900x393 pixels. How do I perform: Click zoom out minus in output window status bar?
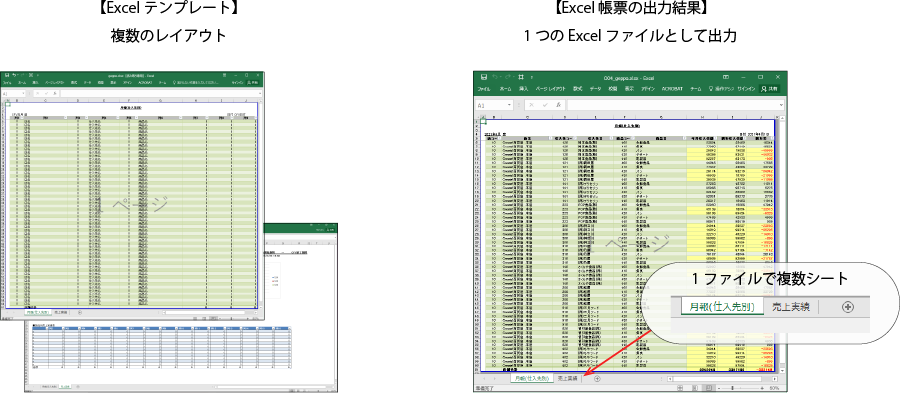[x=719, y=388]
